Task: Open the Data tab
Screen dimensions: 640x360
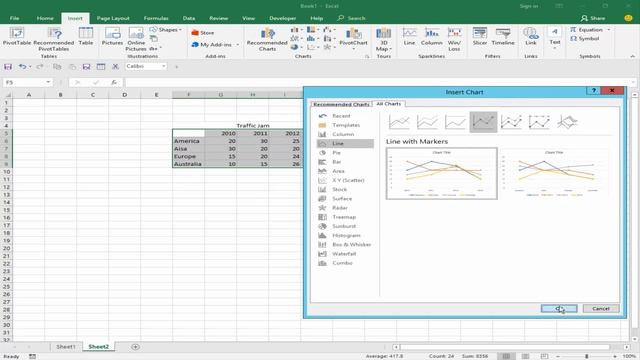Action: tap(189, 18)
